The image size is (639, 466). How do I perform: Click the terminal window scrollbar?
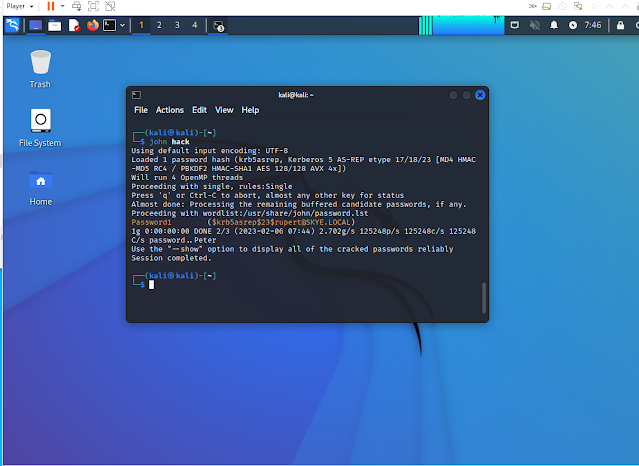click(x=484, y=298)
